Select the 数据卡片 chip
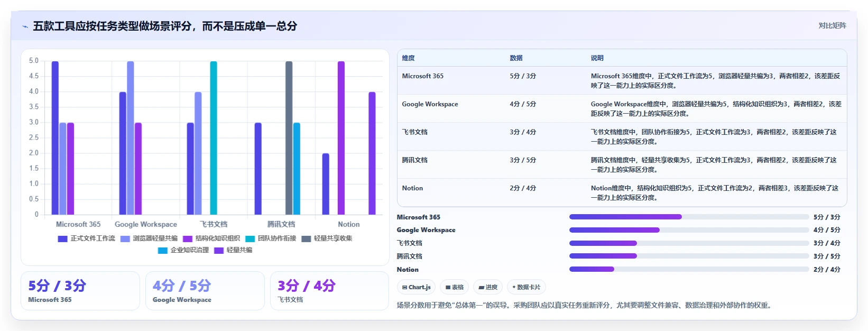The height and width of the screenshot is (331, 868). click(527, 287)
